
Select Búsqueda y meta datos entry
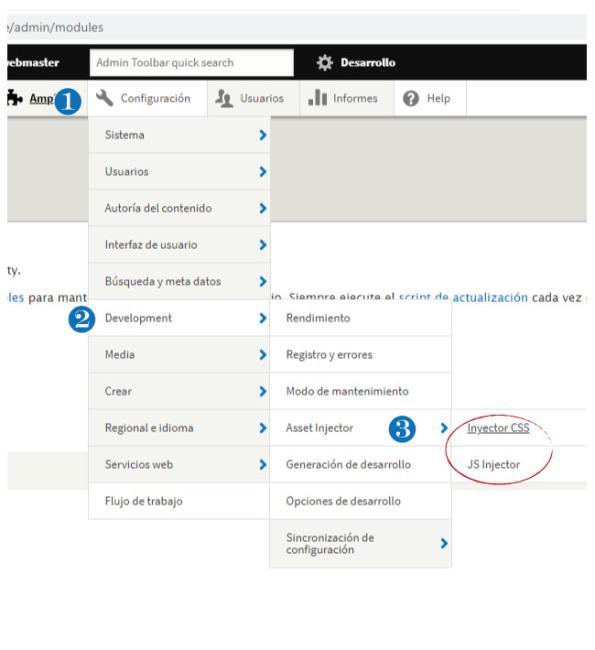click(x=179, y=281)
